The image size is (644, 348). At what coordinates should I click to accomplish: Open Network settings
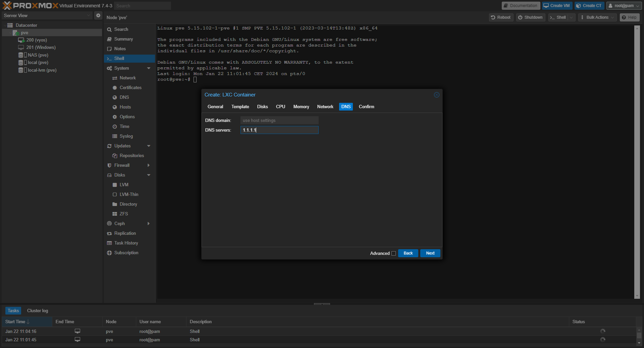point(129,78)
